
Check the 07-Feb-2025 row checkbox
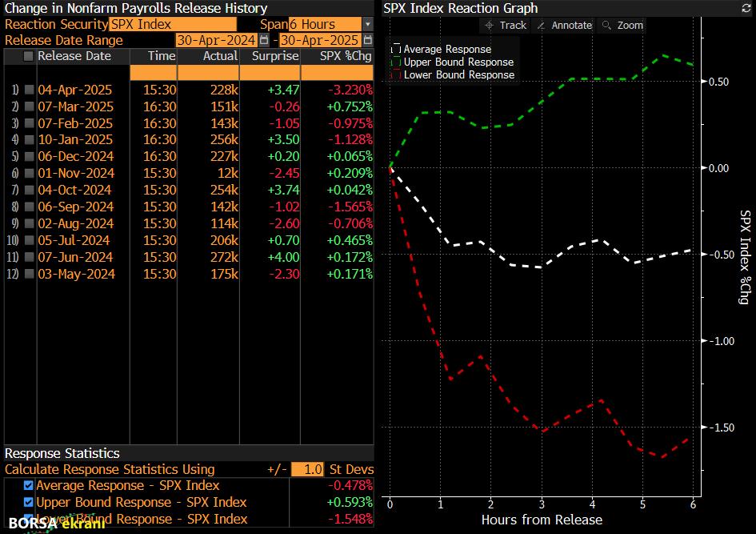(30, 123)
